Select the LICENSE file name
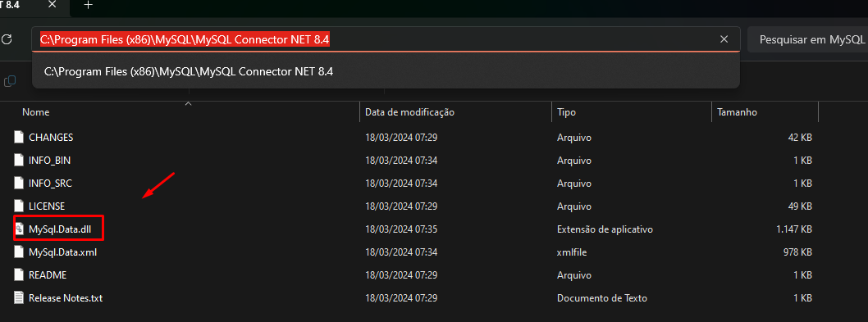 click(x=47, y=206)
